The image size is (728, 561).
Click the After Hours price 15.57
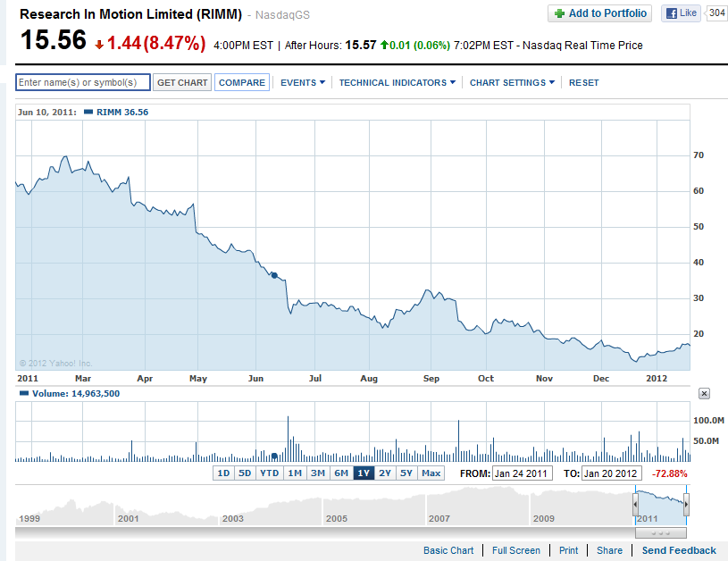tap(361, 45)
